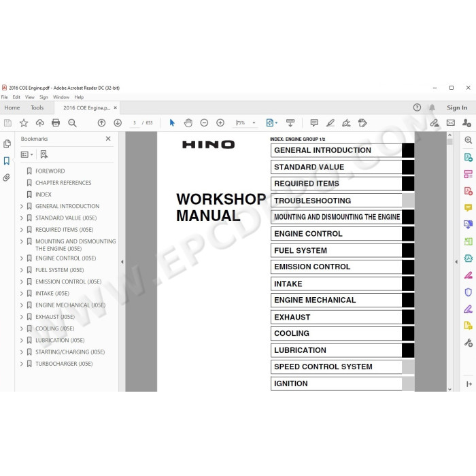Zoom in with the plus icon

(220, 123)
